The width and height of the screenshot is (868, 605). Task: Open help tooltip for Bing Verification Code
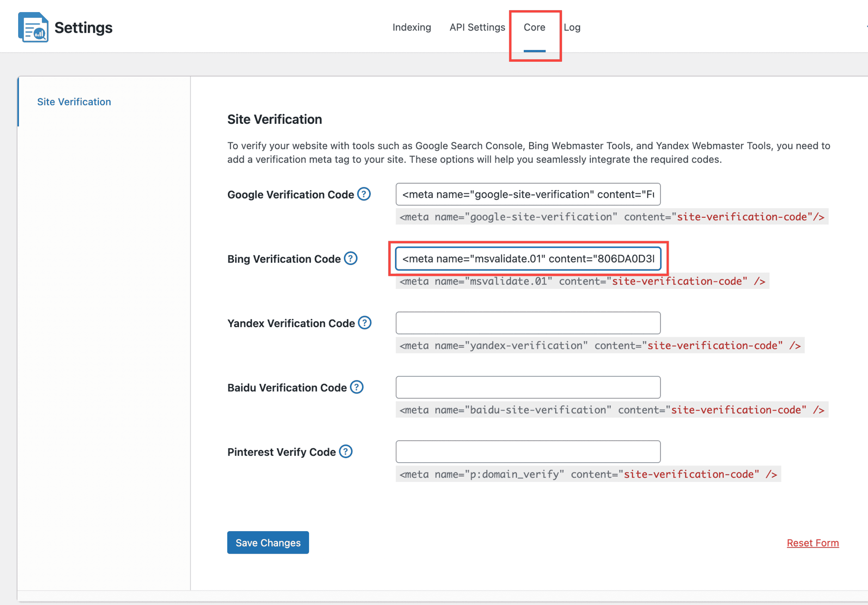(x=351, y=258)
